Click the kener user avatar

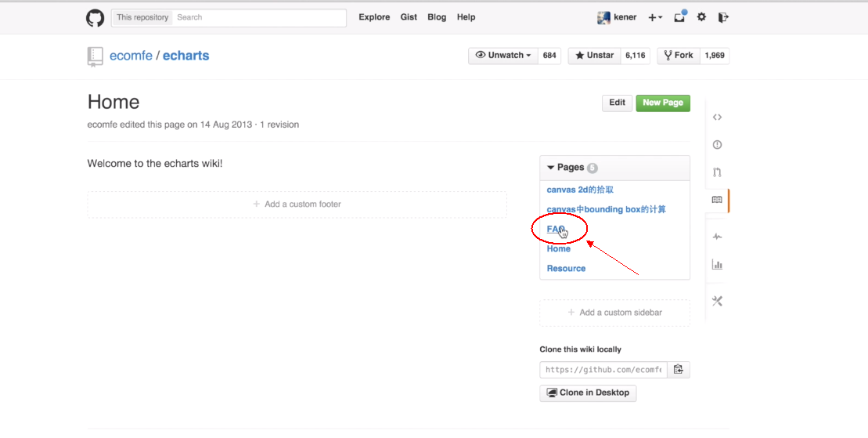(603, 18)
